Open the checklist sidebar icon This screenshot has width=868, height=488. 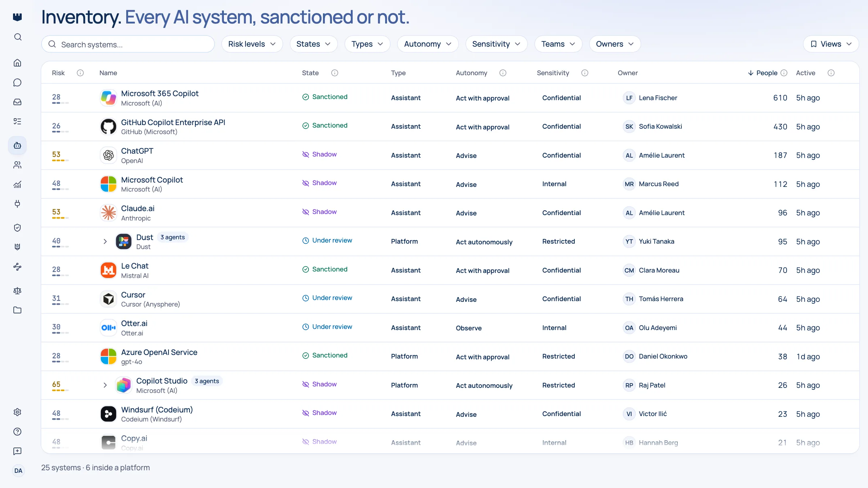pos(17,121)
